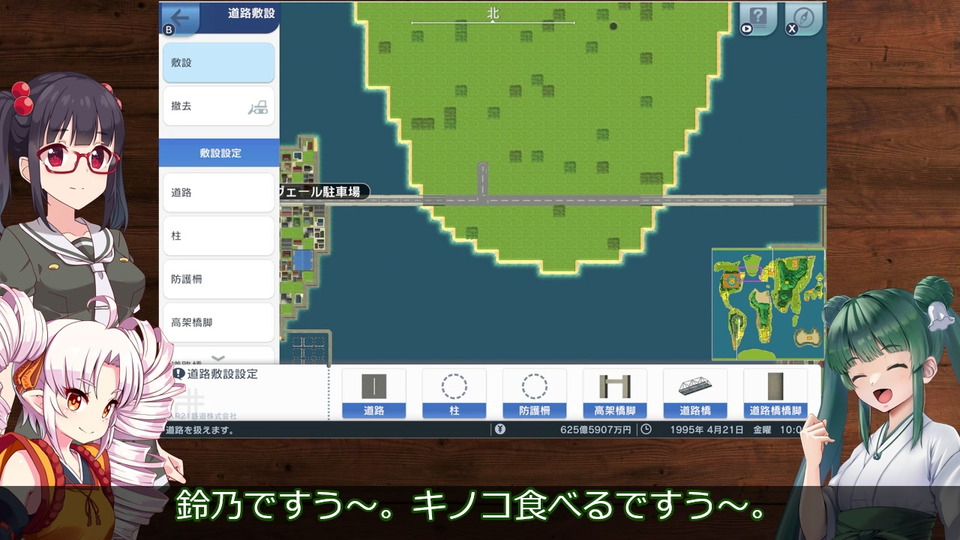This screenshot has width=960, height=540.
Task: Click the 道路敷設 panel title
Action: click(x=251, y=13)
